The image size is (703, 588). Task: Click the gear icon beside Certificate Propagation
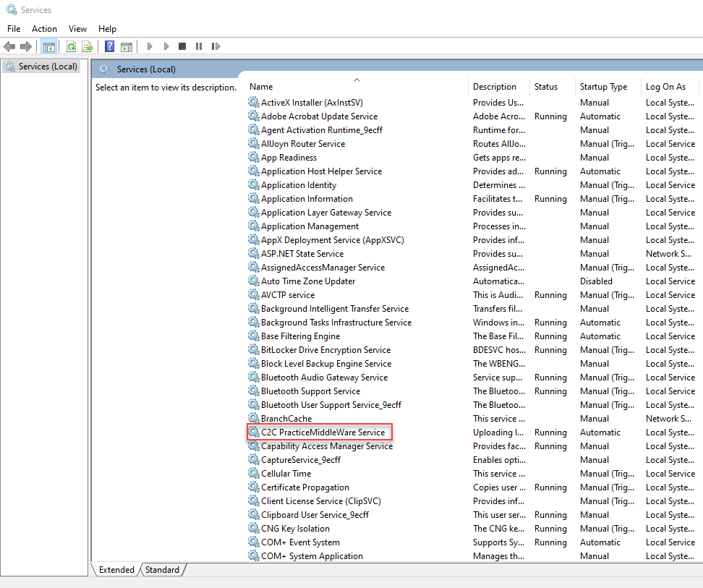coord(254,487)
